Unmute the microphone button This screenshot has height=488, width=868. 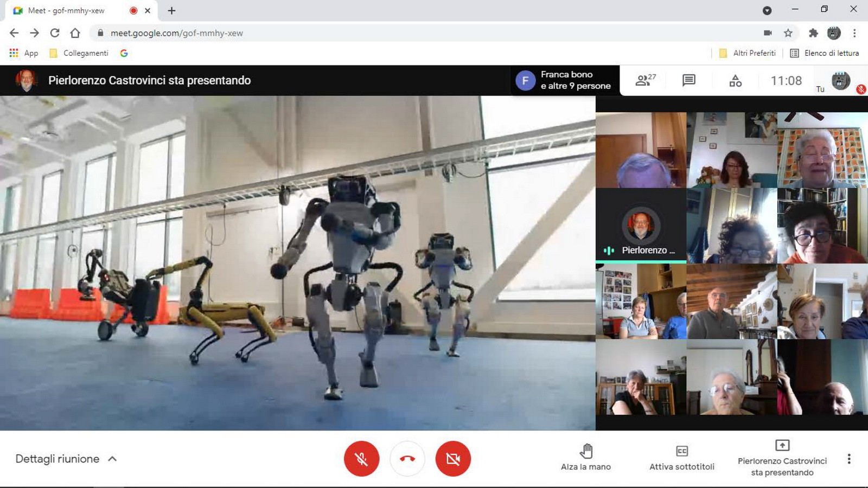[x=361, y=459]
